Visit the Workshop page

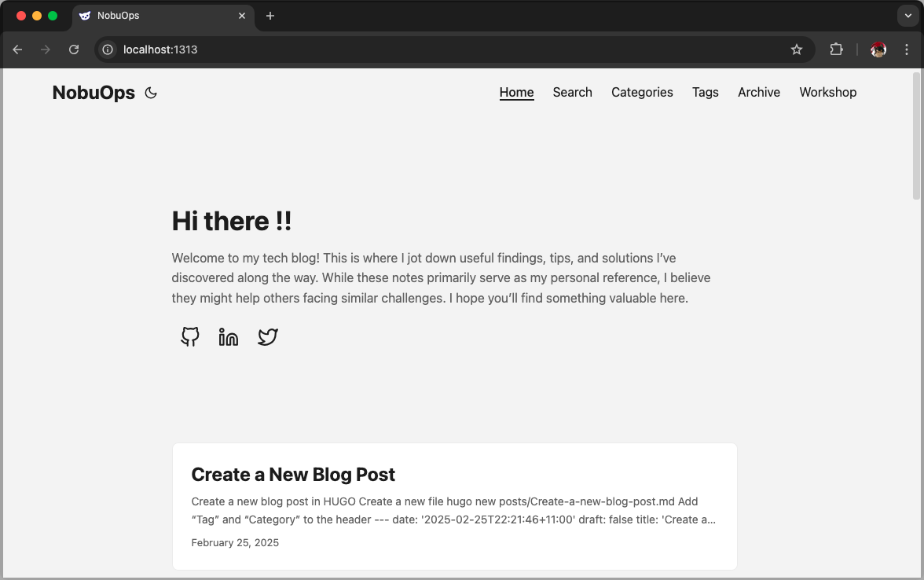coord(827,92)
